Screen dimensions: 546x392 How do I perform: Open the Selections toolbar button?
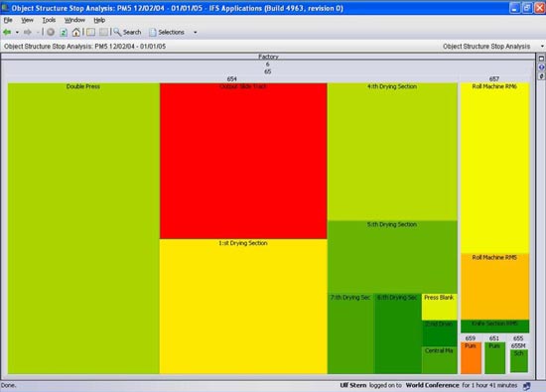[x=167, y=32]
